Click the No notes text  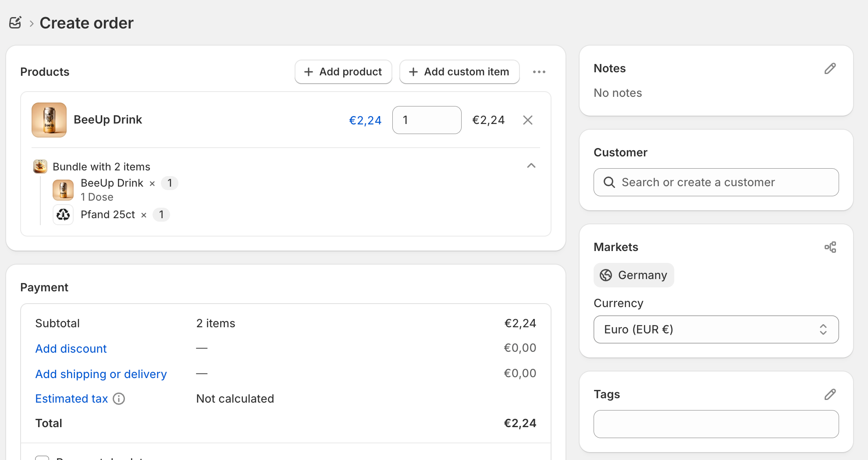(x=618, y=93)
